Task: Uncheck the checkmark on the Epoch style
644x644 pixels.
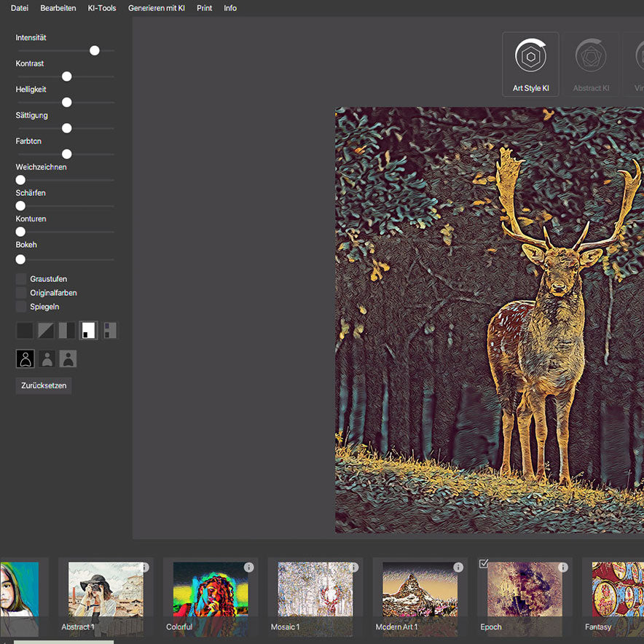Action: point(484,564)
